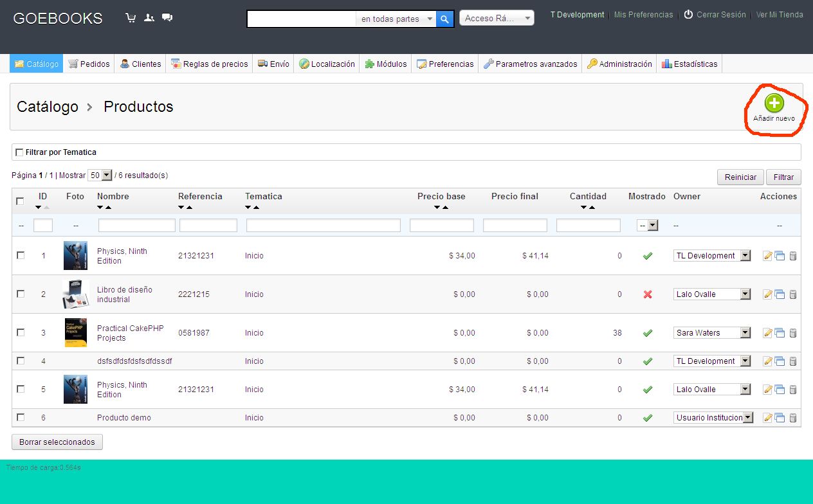The width and height of the screenshot is (813, 504).
Task: Toggle the red X status for product 2
Action: point(648,294)
